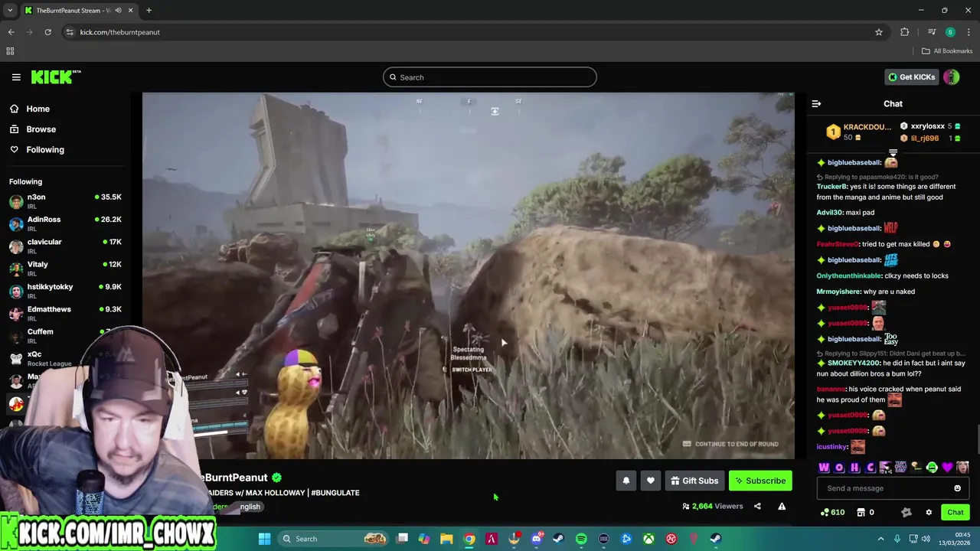Open tab search dropdown arrow
Image resolution: width=980 pixels, height=551 pixels.
tap(10, 10)
